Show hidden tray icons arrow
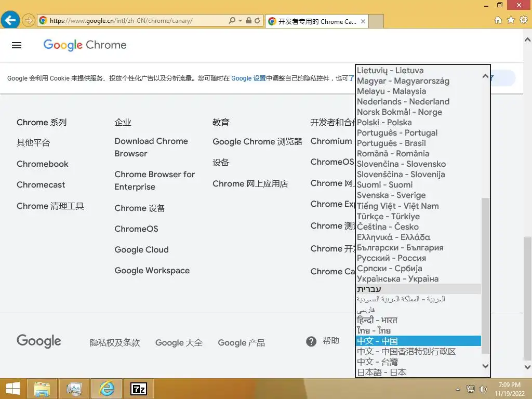This screenshot has width=532, height=399. pos(458,389)
